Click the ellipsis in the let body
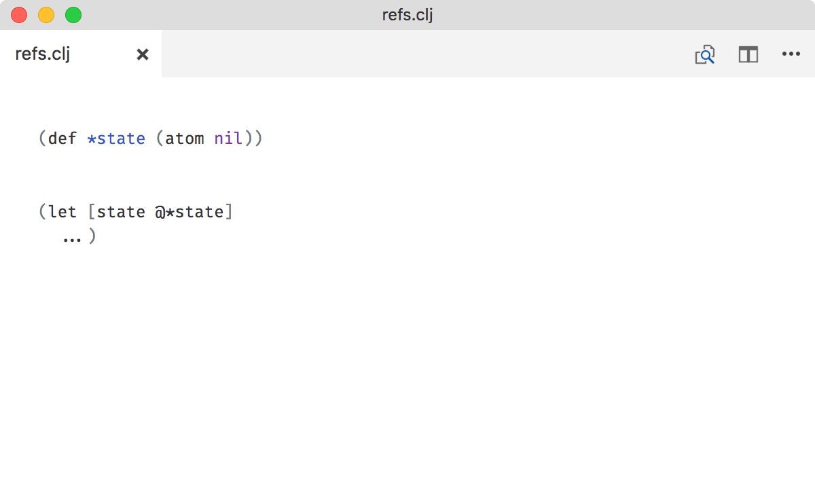 pyautogui.click(x=72, y=238)
